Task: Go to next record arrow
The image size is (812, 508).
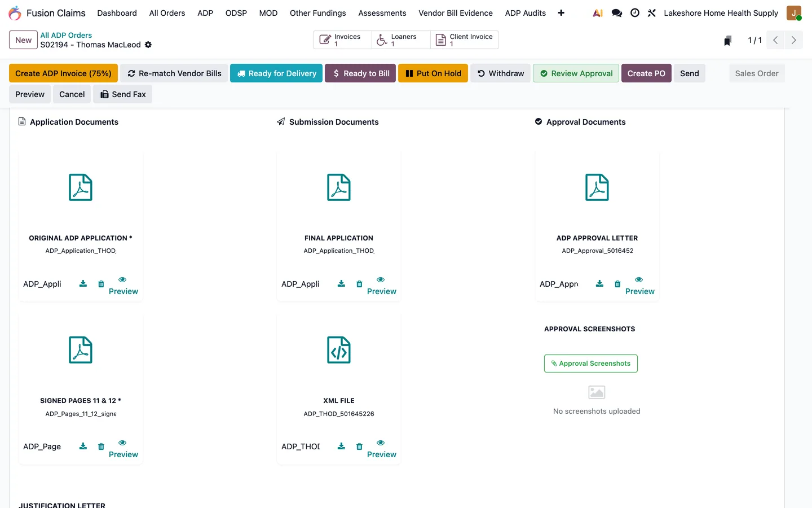Action: [793, 40]
